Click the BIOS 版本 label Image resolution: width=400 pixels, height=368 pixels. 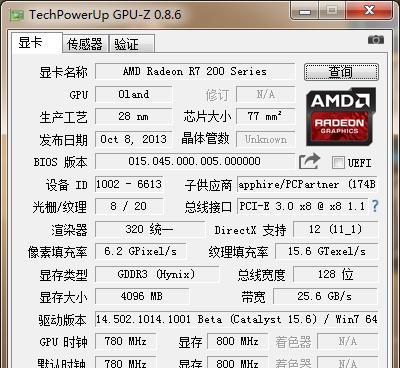[x=61, y=162]
